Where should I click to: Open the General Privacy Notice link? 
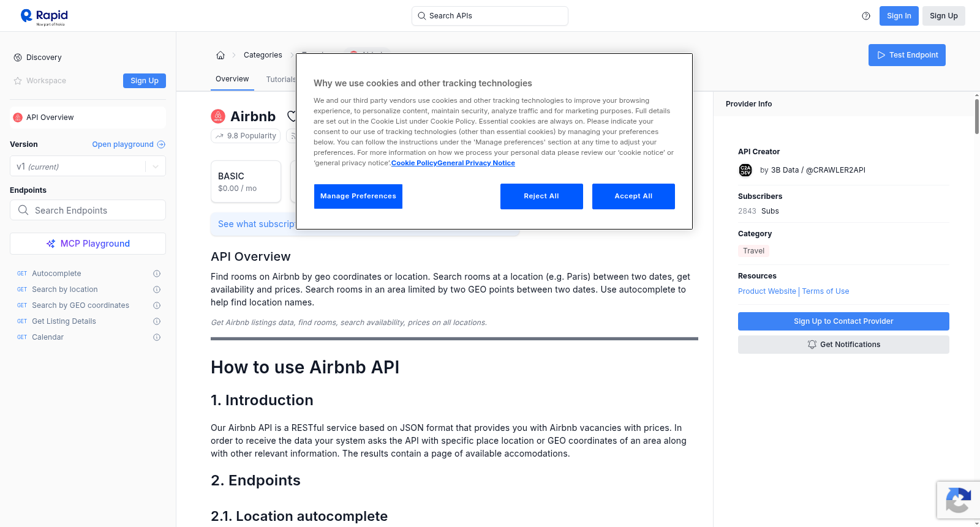point(476,163)
